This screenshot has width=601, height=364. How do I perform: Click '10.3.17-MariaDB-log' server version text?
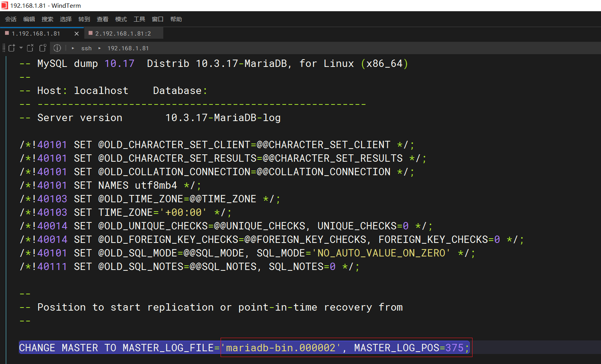click(x=223, y=118)
